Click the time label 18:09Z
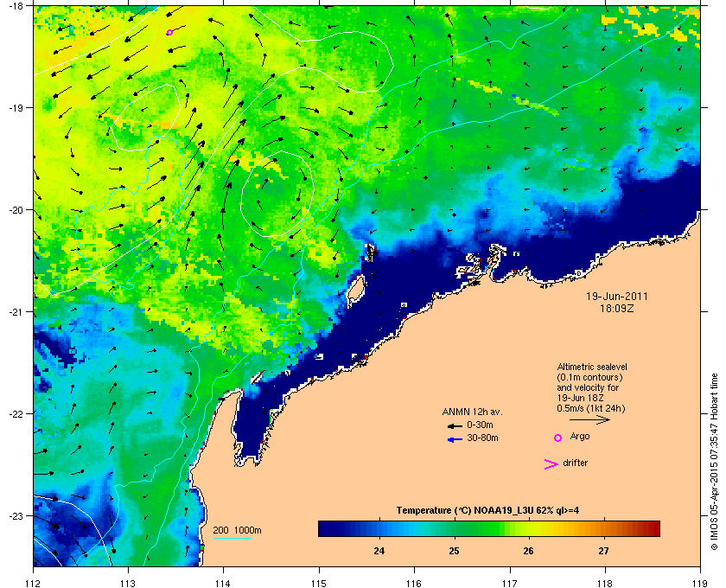This screenshot has height=588, width=726. 617,308
